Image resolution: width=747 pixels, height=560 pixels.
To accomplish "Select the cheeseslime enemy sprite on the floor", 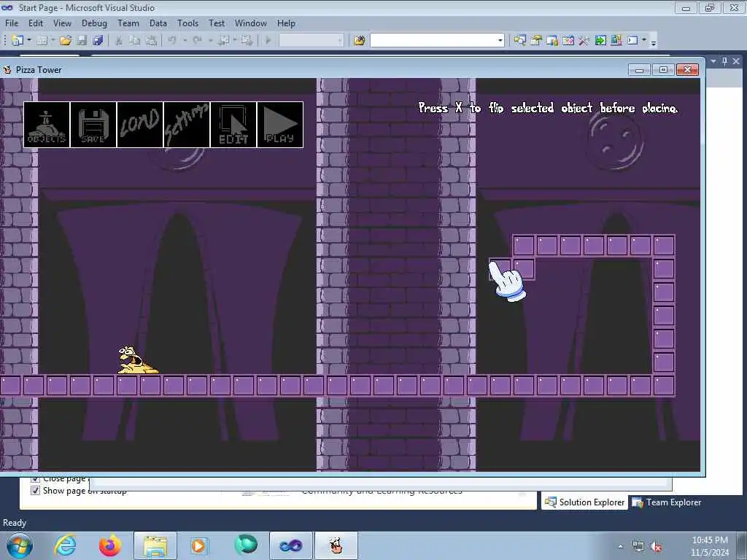I will (x=137, y=360).
